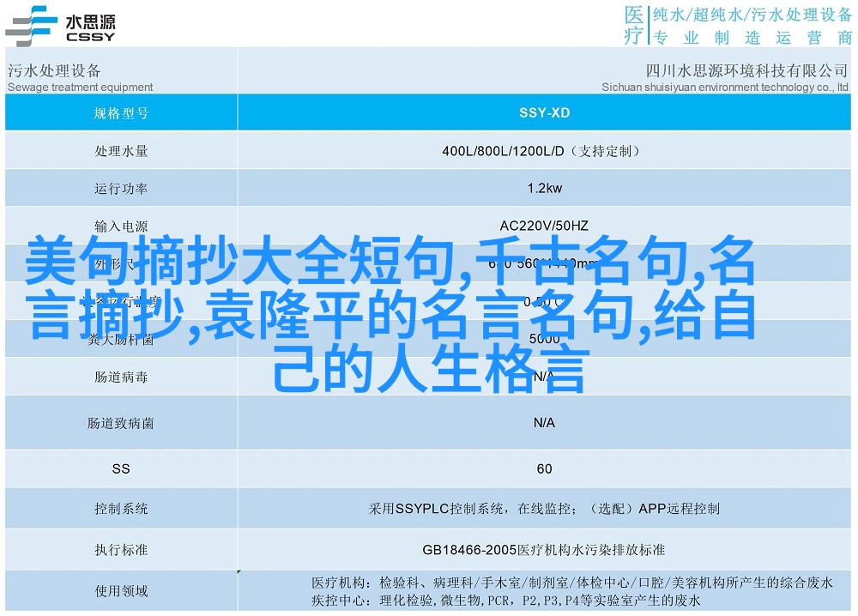Click the '肠道病毒' row label
Image resolution: width=858 pixels, height=616 pixels.
coord(121,377)
